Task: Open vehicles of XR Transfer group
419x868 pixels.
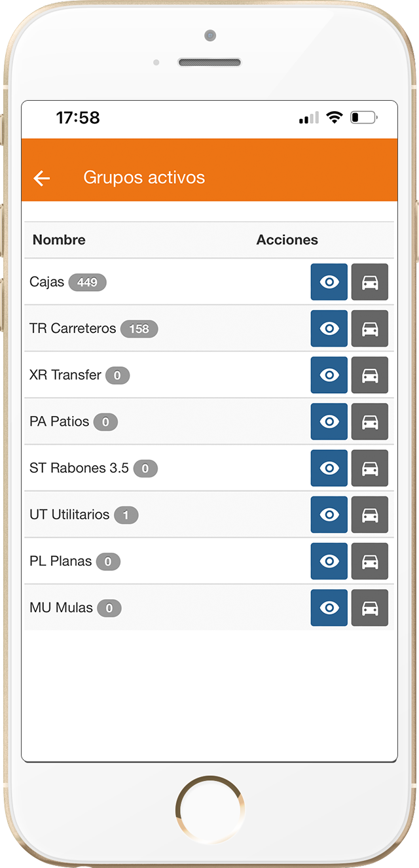Action: click(x=370, y=375)
